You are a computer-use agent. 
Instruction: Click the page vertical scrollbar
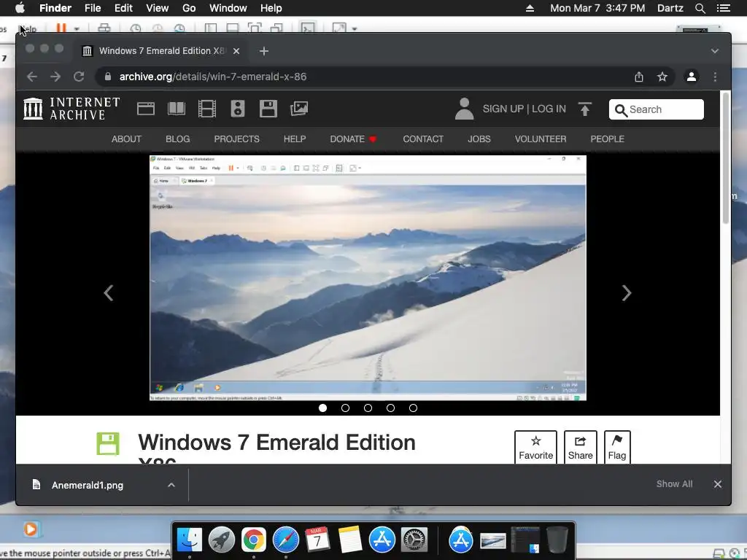coord(726,158)
